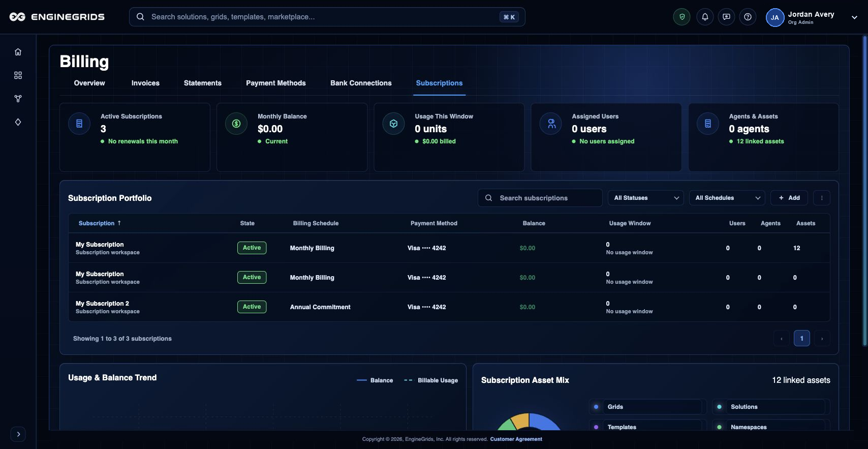Click Visa 4242 in My Subscription 2 row
The image size is (868, 449).
[427, 307]
